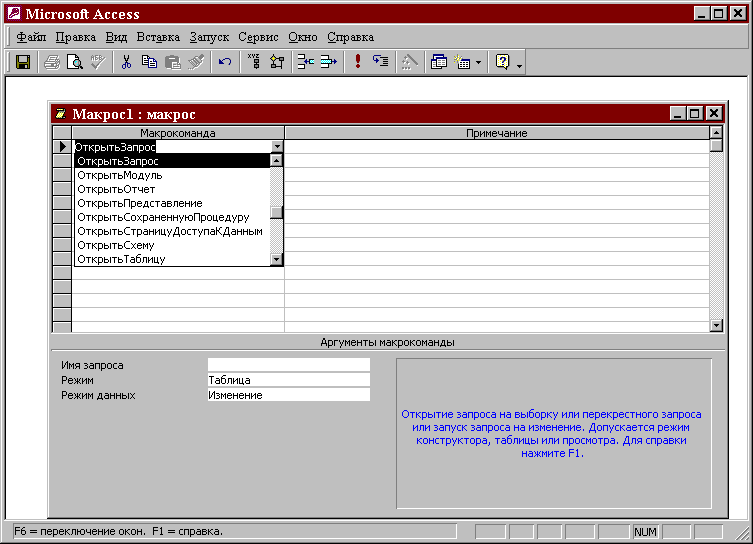Click the Single Step icon
Viewport: 753px width, 544px height.
tap(381, 62)
